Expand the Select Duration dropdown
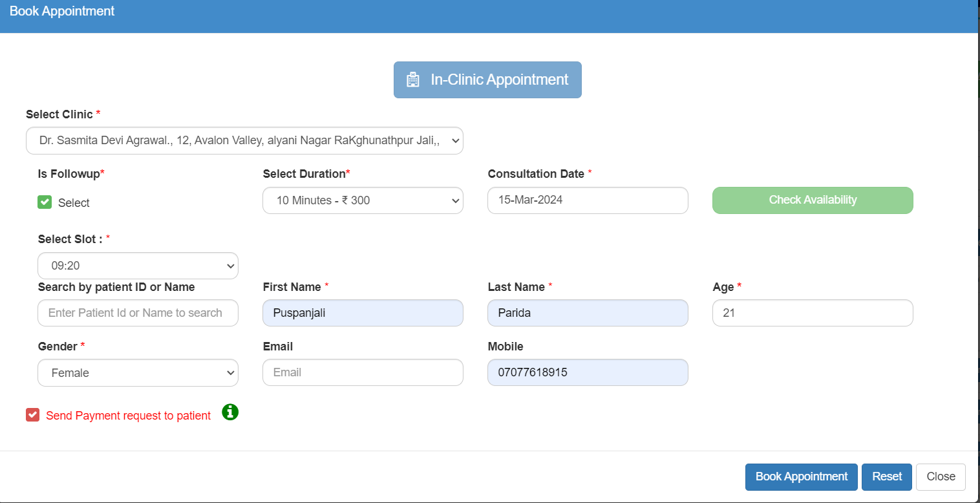 (363, 200)
